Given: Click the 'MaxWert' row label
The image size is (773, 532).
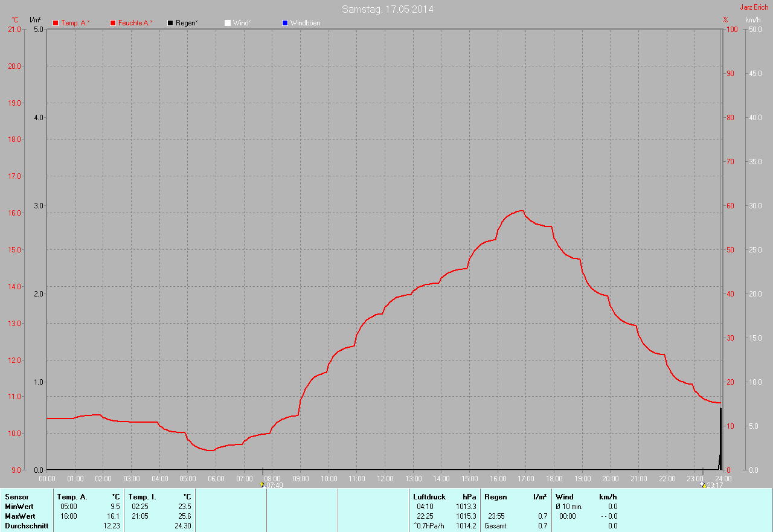Looking at the screenshot, I should pos(20,516).
